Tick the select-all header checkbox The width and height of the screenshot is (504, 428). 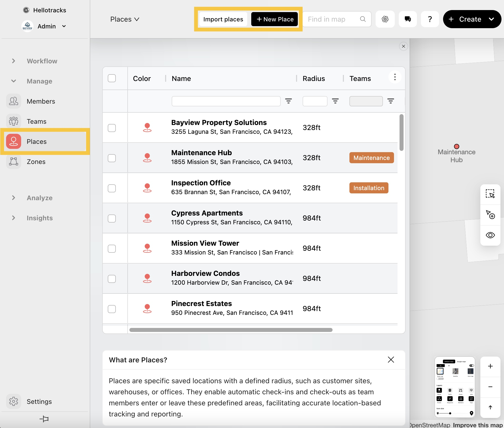coord(112,78)
